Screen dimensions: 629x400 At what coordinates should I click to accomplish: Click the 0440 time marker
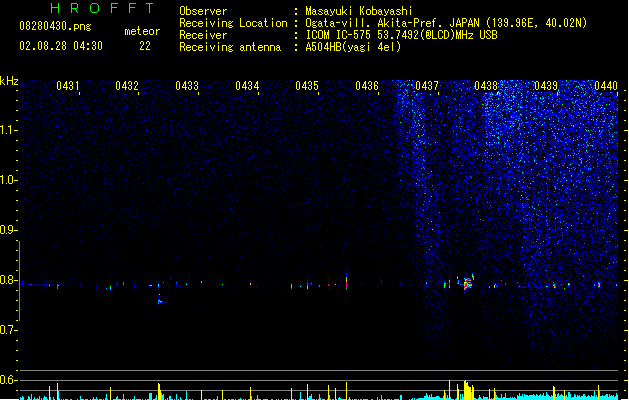(x=606, y=86)
